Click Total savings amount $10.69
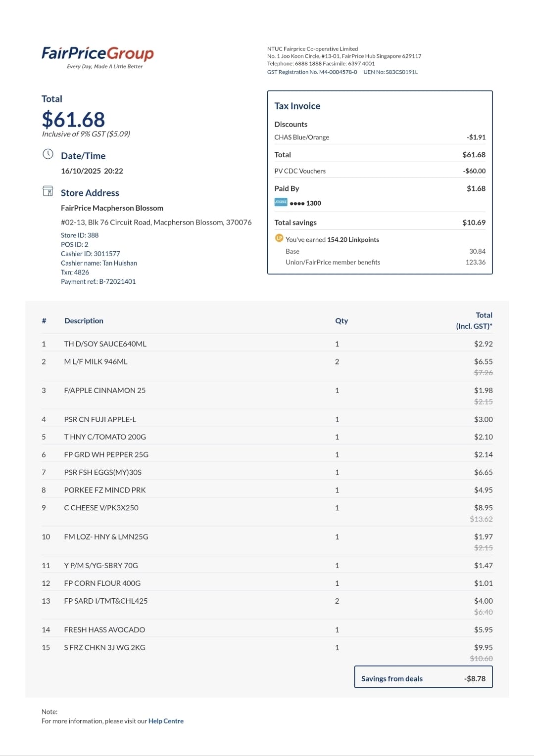 tap(474, 222)
